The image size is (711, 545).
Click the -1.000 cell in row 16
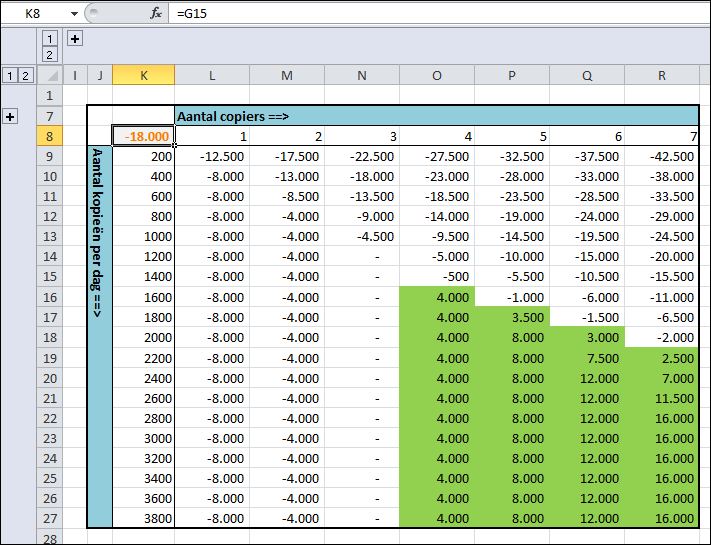pyautogui.click(x=512, y=297)
